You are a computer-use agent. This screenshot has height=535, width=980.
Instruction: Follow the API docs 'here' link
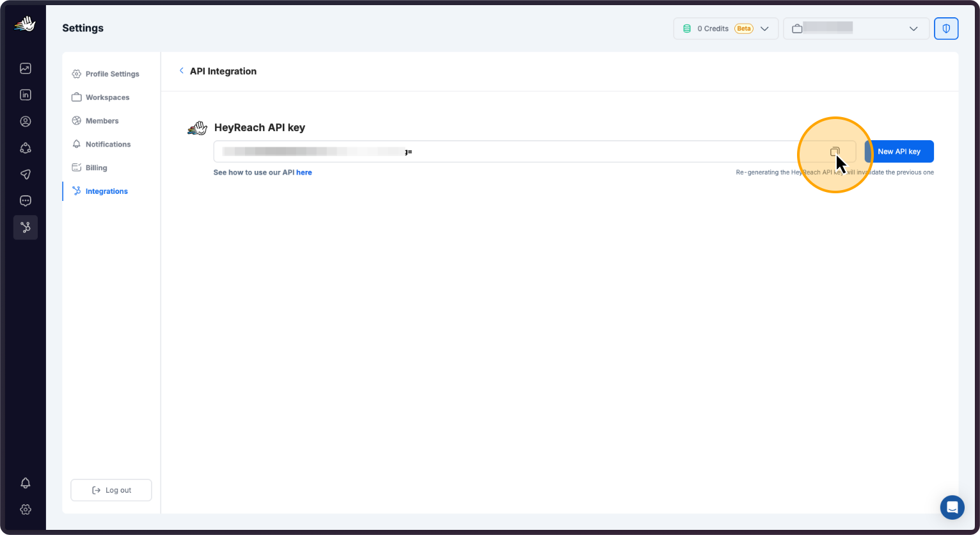tap(304, 173)
